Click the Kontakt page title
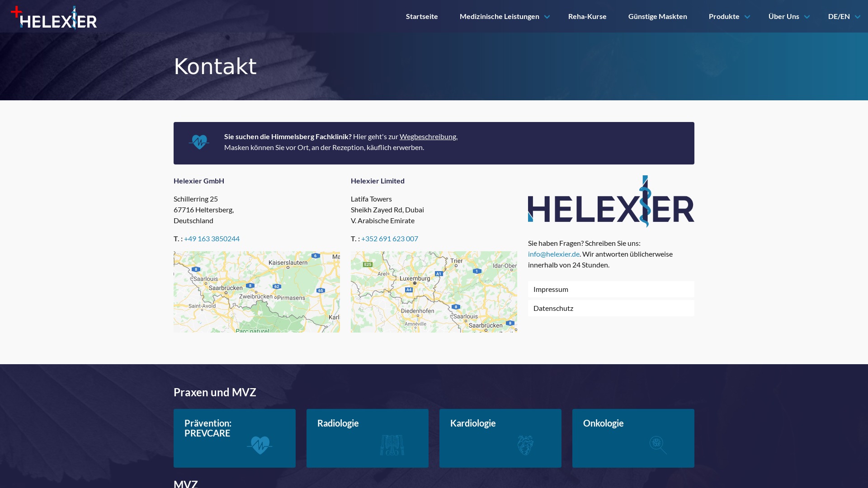The width and height of the screenshot is (868, 488). pos(215,66)
